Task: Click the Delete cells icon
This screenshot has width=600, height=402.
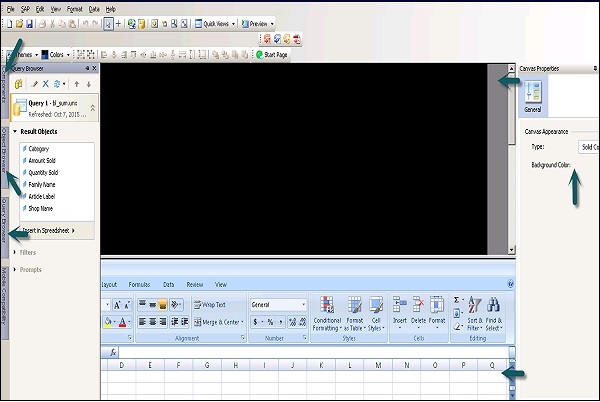Action: [x=418, y=313]
